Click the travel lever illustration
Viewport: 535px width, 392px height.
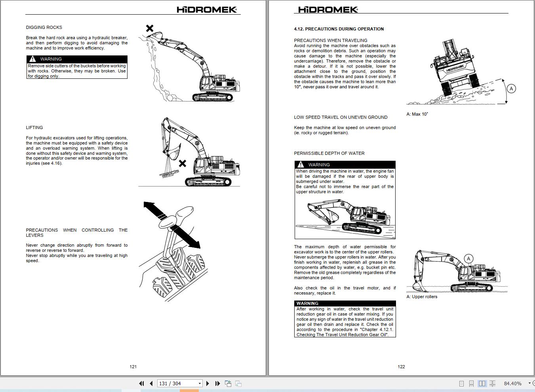pos(174,251)
